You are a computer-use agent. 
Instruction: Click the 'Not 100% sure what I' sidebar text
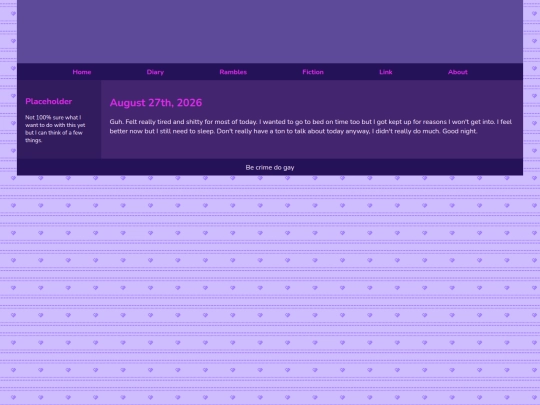click(x=55, y=129)
